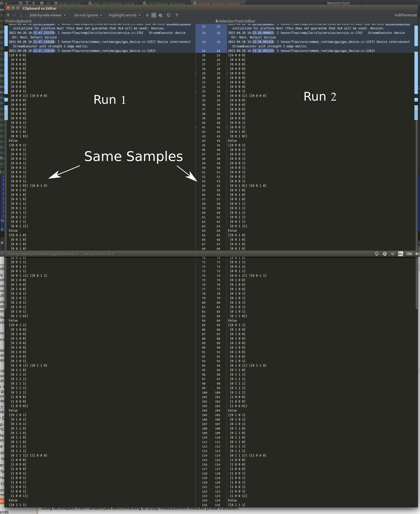The width and height of the screenshot is (420, 514).
Task: Jump to the previous difference with the up arrow
Action: [8, 15]
